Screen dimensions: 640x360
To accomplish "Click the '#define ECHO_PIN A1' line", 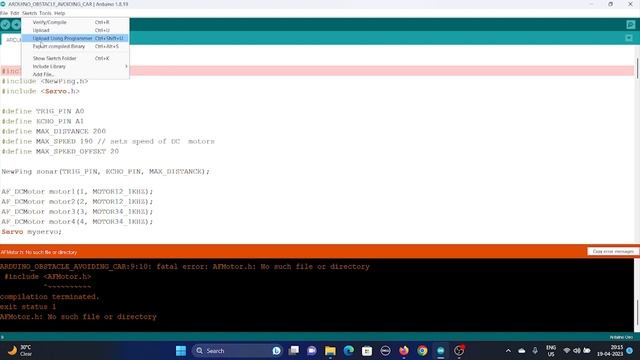I will (x=43, y=121).
